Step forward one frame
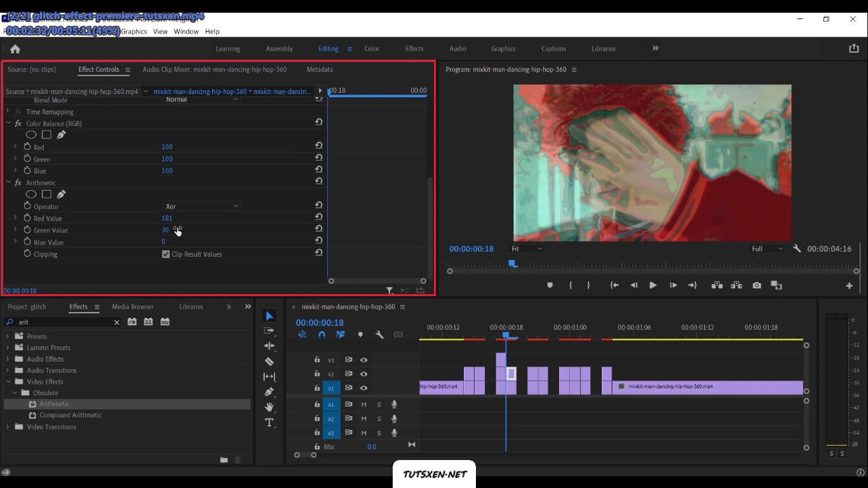Screen dimensions: 868x488 pos(673,285)
